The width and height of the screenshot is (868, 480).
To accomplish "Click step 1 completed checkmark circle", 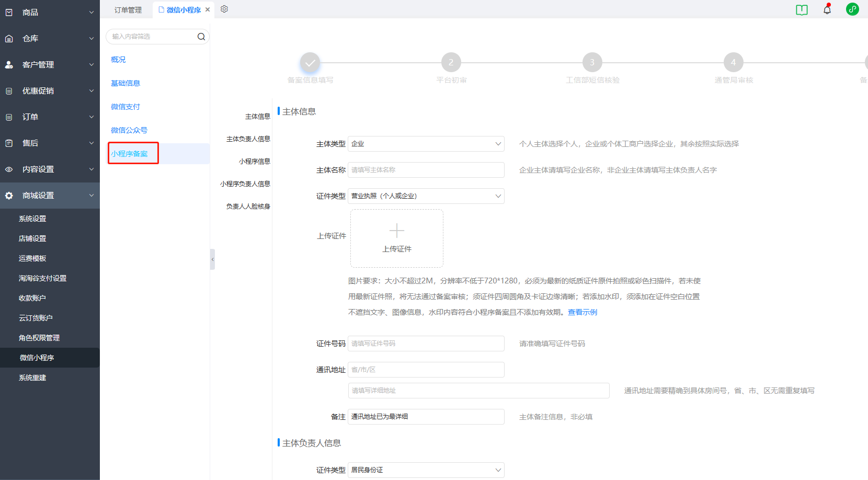I will [x=310, y=62].
